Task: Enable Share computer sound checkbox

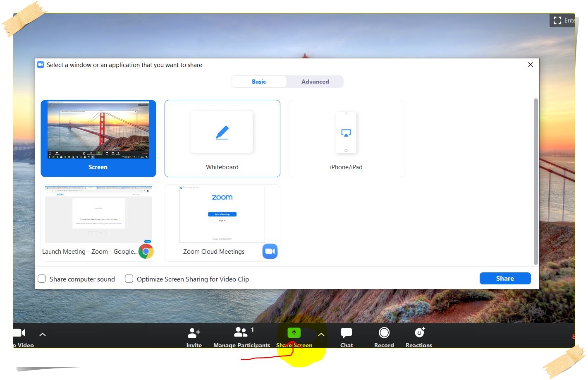Action: pyautogui.click(x=42, y=279)
